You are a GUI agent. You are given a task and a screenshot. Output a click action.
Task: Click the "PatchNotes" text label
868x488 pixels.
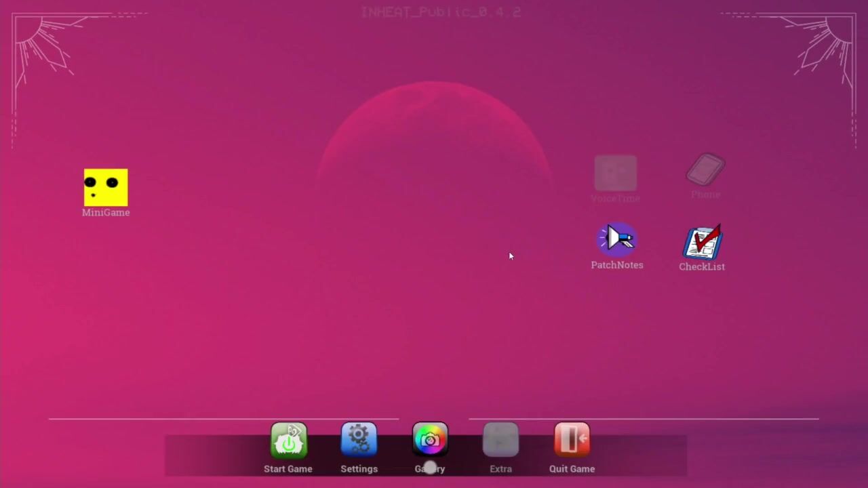[x=617, y=265]
